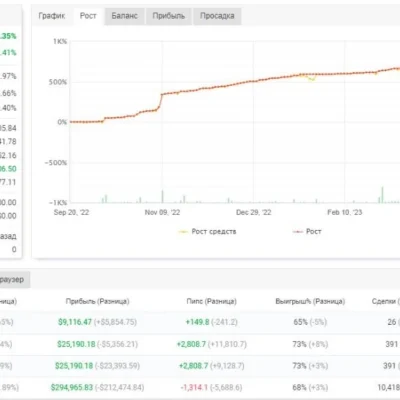
Task: Click the Feb 10, '23 axis date
Action: coord(345,212)
